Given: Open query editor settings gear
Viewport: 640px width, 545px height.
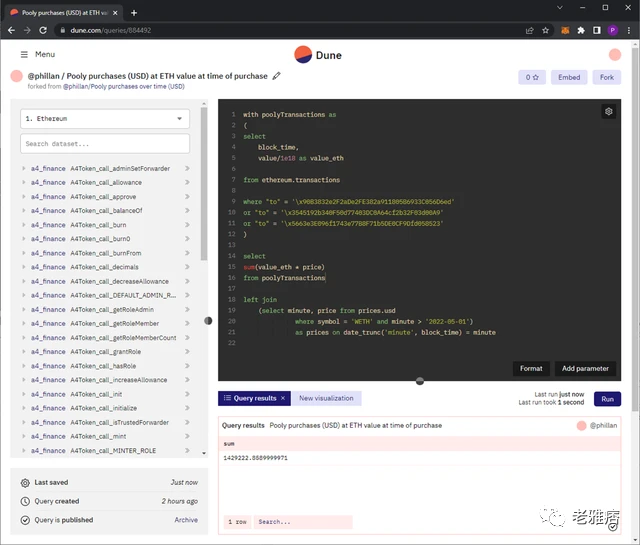Looking at the screenshot, I should click(609, 111).
